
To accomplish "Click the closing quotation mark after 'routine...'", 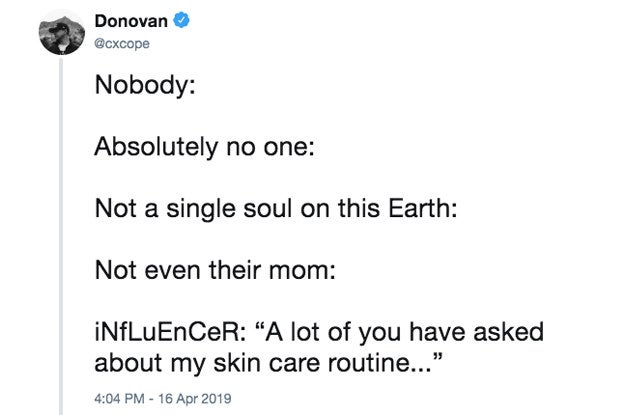I will tap(437, 356).
